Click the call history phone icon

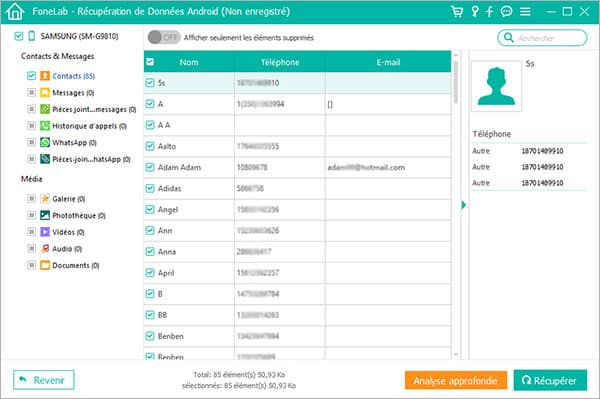(x=45, y=125)
